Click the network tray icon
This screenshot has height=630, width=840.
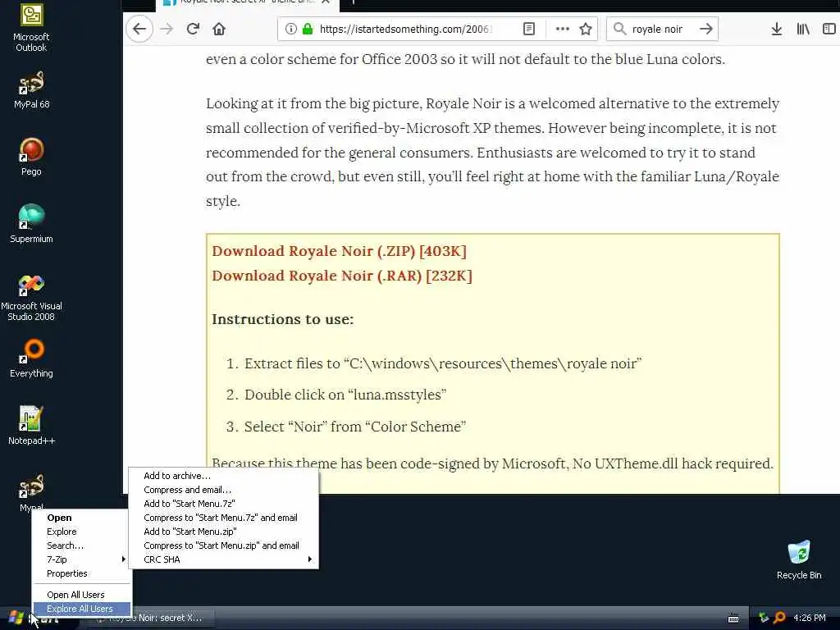pos(763,618)
